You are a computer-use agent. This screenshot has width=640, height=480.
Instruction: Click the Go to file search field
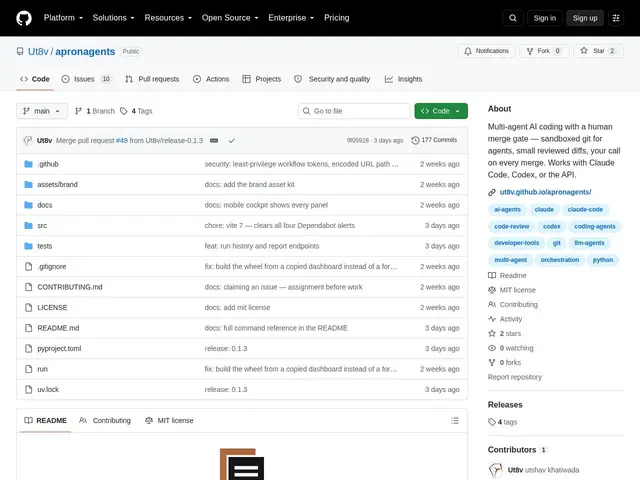coord(354,111)
